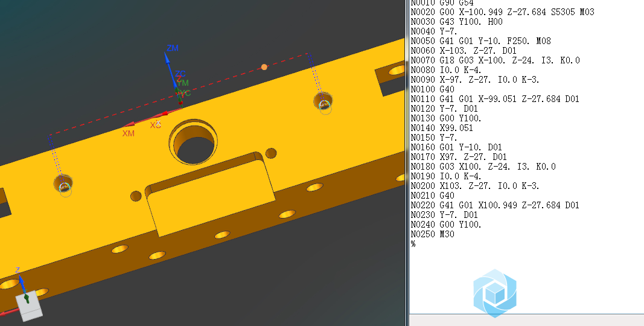Click line N0250 M30
This screenshot has width=644, height=326.
[433, 234]
